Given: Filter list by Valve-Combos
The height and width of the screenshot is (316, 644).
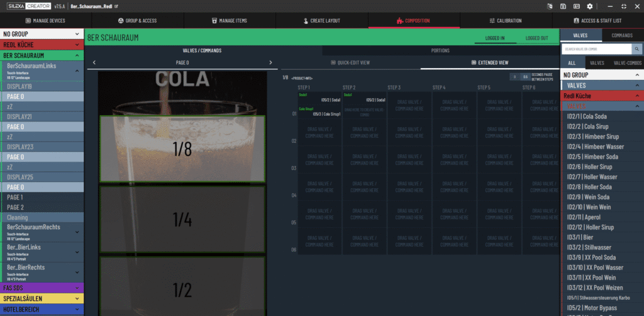Looking at the screenshot, I should (x=627, y=63).
